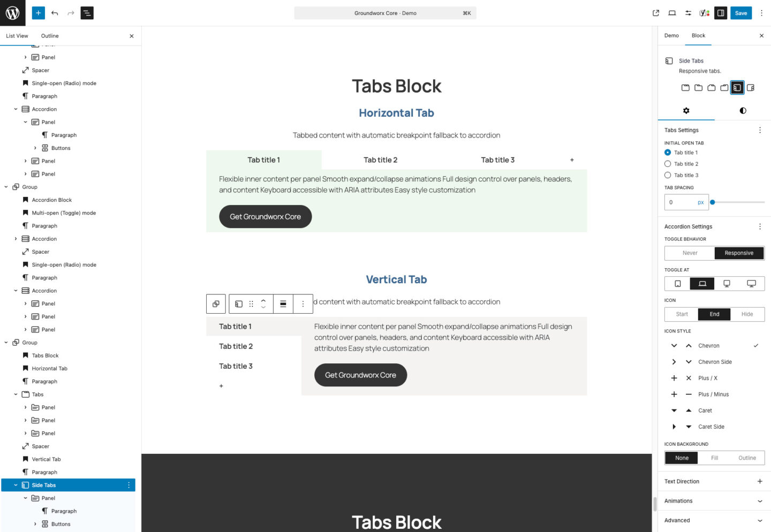771x532 pixels.
Task: Toggle the document overview list icon
Action: pos(87,13)
